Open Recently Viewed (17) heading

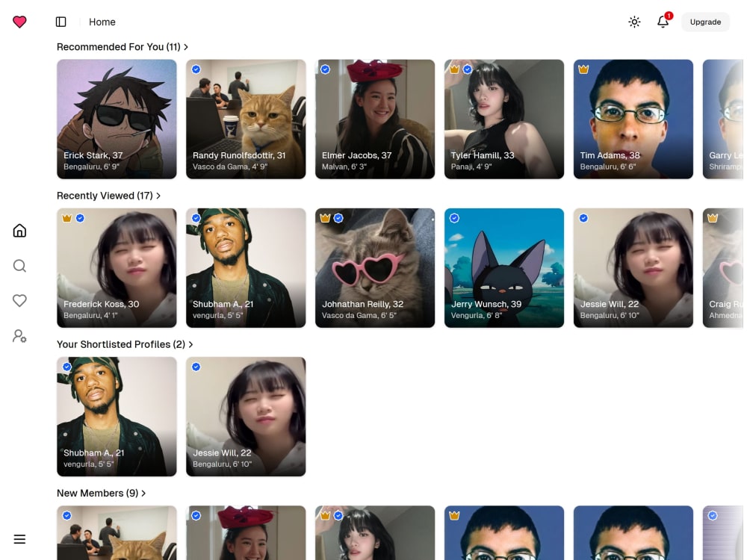(x=105, y=196)
